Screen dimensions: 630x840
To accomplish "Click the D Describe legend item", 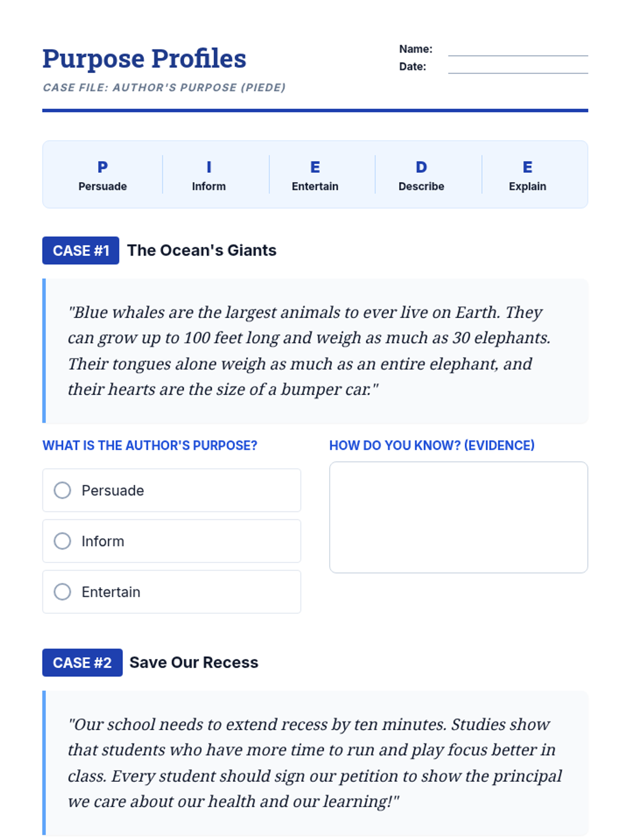I will [421, 175].
